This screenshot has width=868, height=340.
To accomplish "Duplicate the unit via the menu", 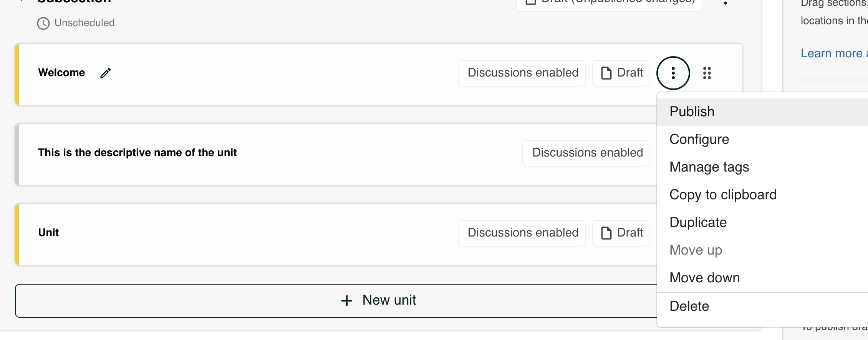I will [x=698, y=222].
